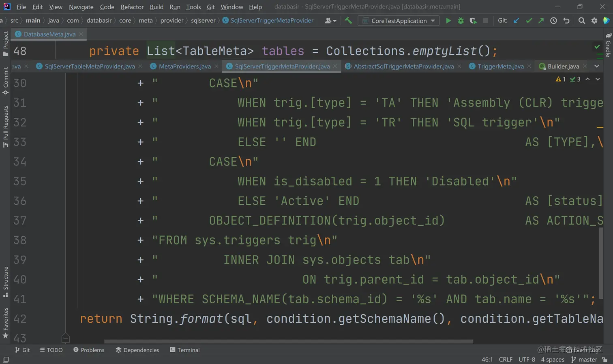Click the SqlServerTriggerMetaProvider breadcrumb
This screenshot has height=364, width=613.
pyautogui.click(x=268, y=21)
